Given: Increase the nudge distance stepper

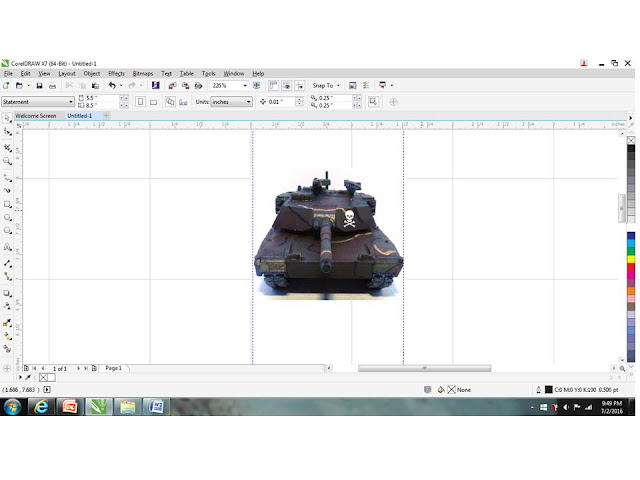Looking at the screenshot, I should pos(299,99).
